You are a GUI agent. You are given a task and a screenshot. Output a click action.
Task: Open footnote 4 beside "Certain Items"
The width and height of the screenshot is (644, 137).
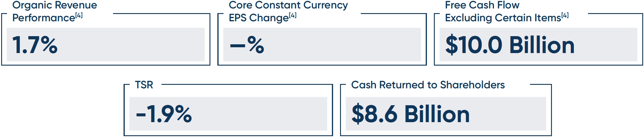click(x=565, y=15)
